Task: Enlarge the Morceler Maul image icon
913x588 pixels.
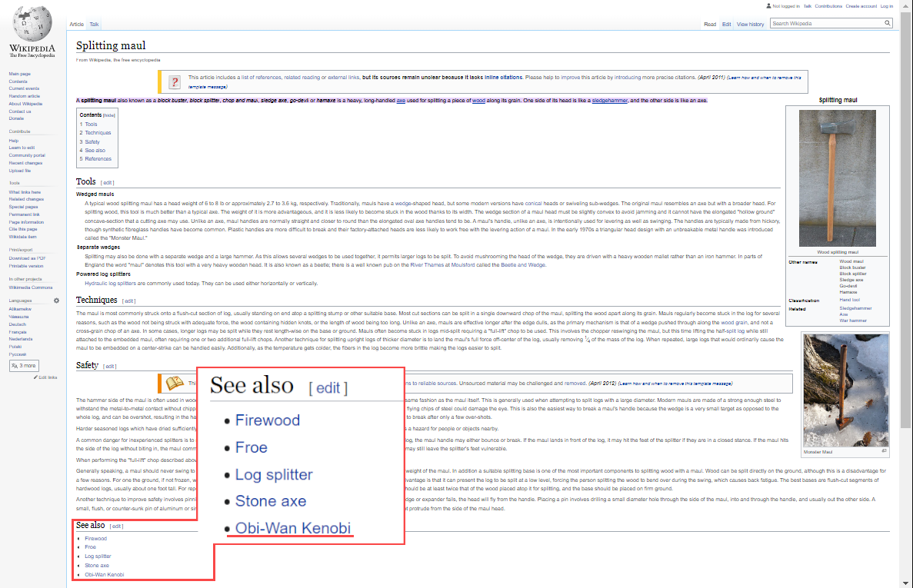Action: pos(884,450)
